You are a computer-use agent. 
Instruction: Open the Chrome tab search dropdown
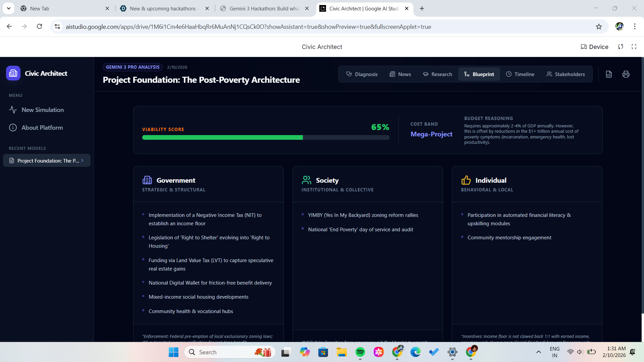[x=9, y=8]
